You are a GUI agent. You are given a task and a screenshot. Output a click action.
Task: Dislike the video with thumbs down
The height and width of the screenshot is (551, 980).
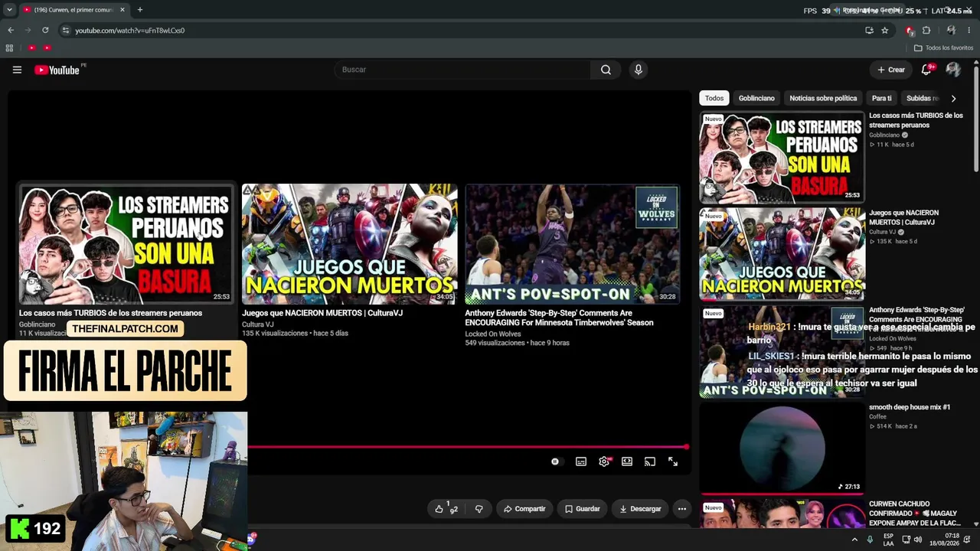point(479,509)
